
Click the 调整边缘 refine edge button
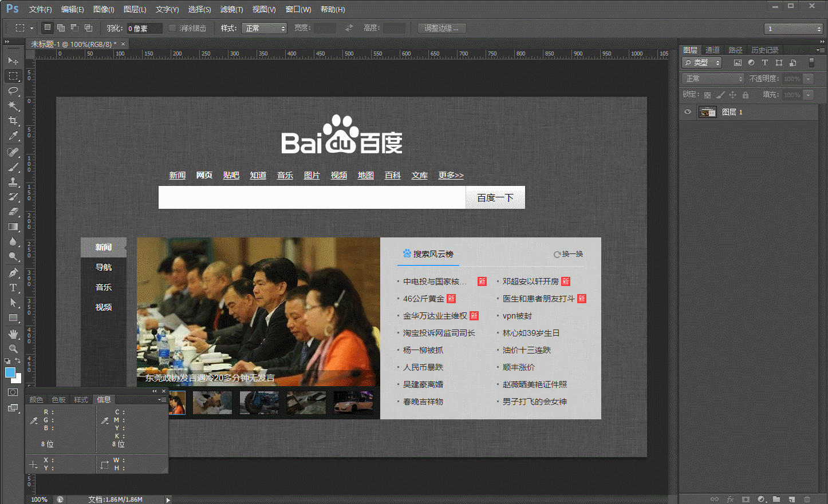[441, 28]
